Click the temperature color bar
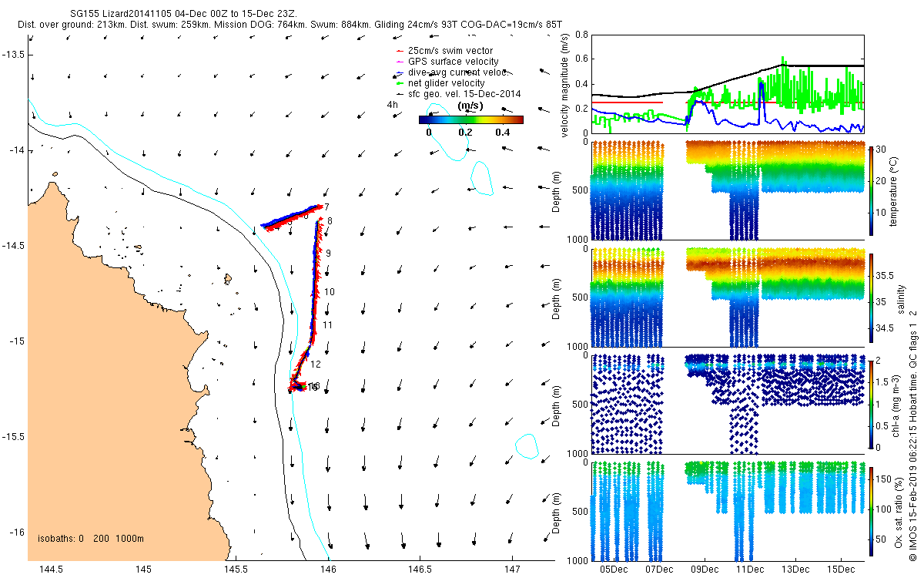Viewport: 924px width, 578px height. [872, 190]
